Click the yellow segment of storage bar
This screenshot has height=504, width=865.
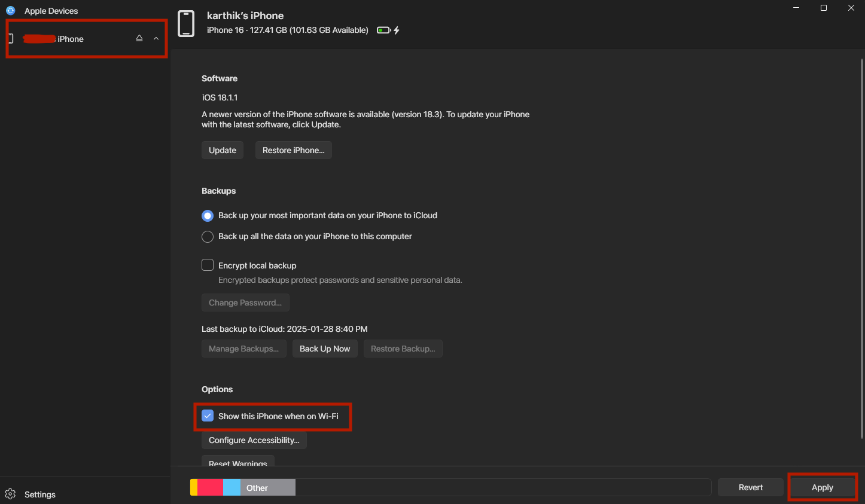coord(194,487)
